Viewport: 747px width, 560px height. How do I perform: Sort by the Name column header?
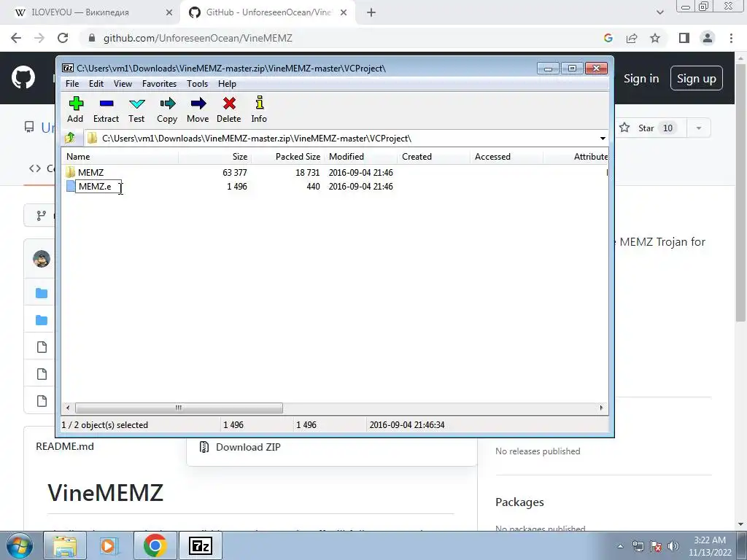(x=120, y=157)
